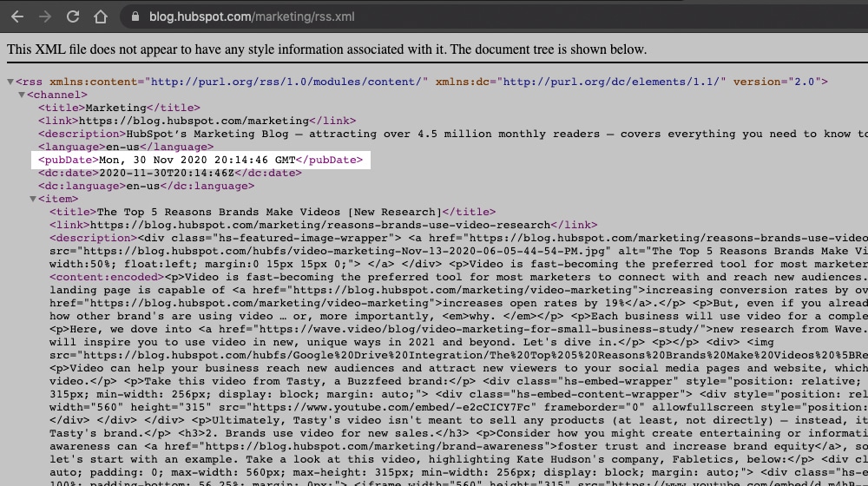The image size is (868, 486).
Task: Collapse the item element triangle
Action: tap(33, 199)
